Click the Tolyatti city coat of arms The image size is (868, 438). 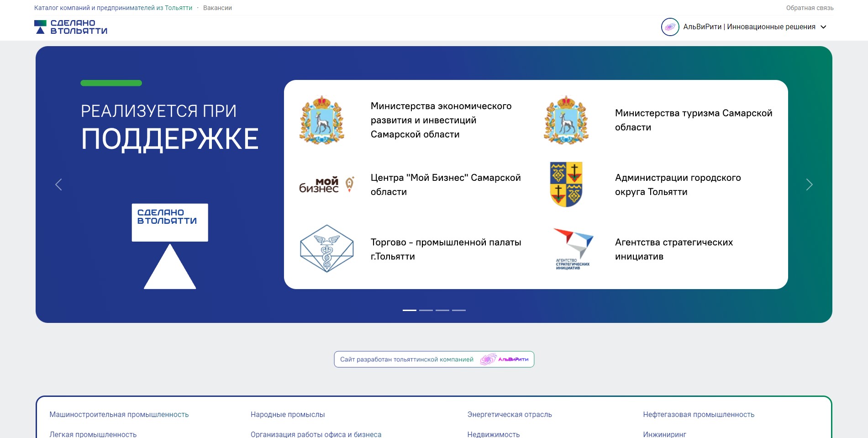pos(566,185)
